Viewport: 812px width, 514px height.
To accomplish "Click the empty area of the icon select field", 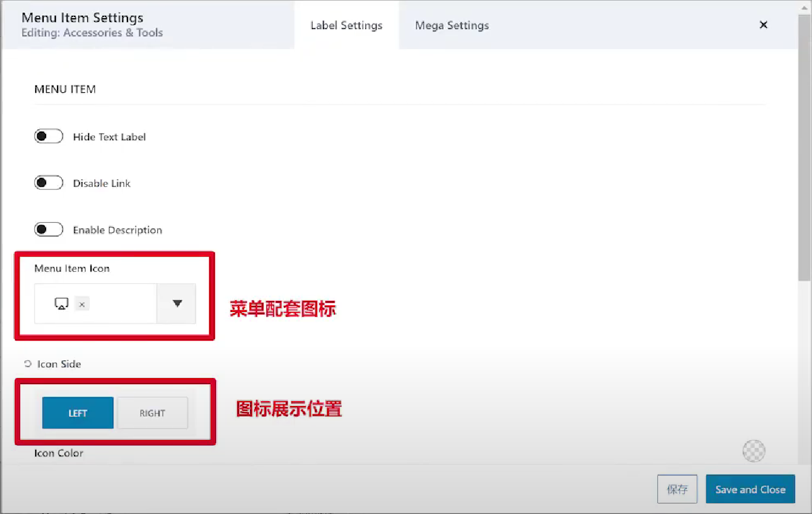I will click(121, 304).
